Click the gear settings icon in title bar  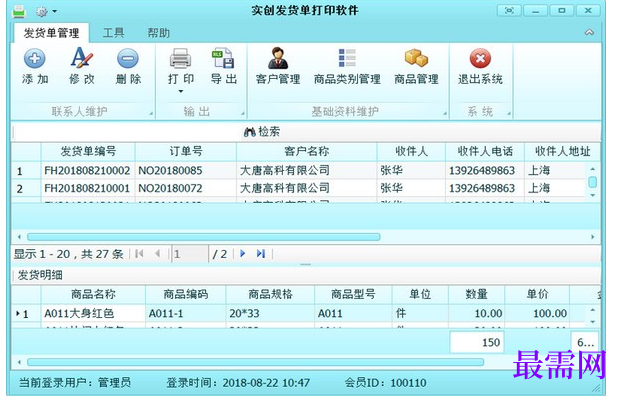click(x=41, y=12)
